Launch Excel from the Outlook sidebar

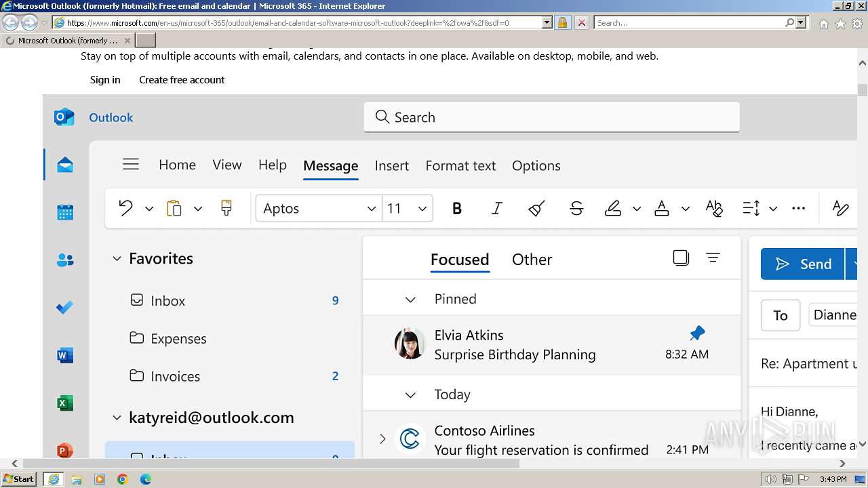65,403
